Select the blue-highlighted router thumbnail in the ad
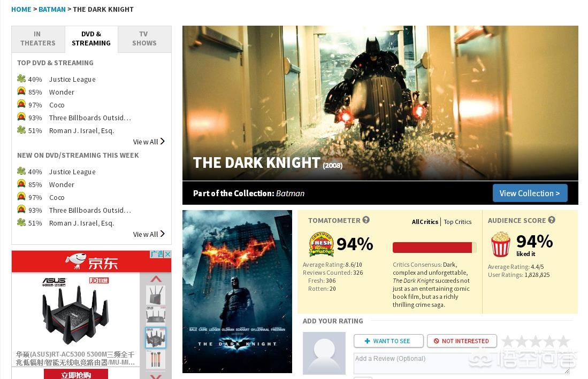Image resolution: width=588 pixels, height=379 pixels. tap(156, 337)
